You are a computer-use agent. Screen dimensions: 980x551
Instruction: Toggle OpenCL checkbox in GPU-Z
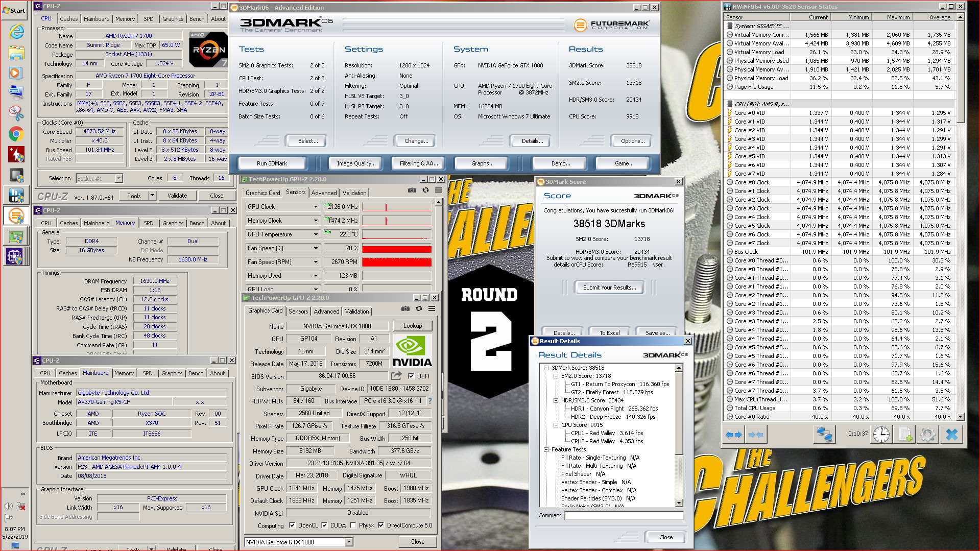tap(292, 525)
